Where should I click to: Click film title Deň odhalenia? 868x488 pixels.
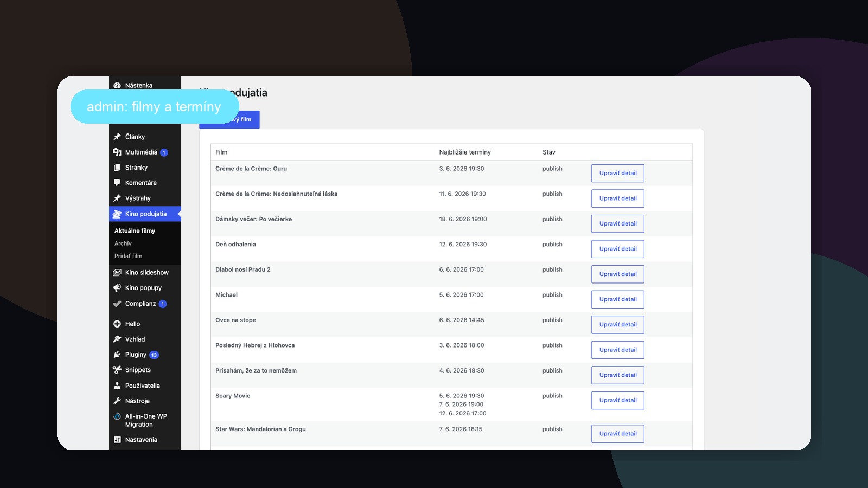[235, 245]
